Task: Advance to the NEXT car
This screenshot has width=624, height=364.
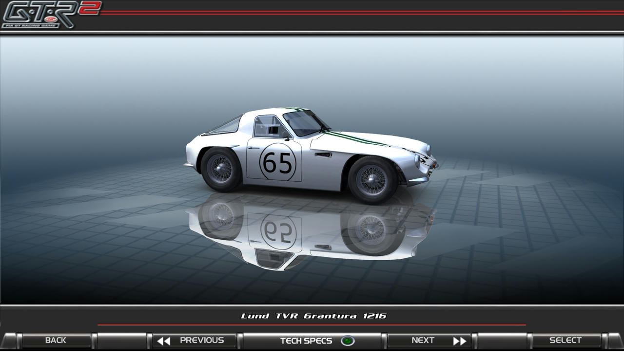Action: 430,341
